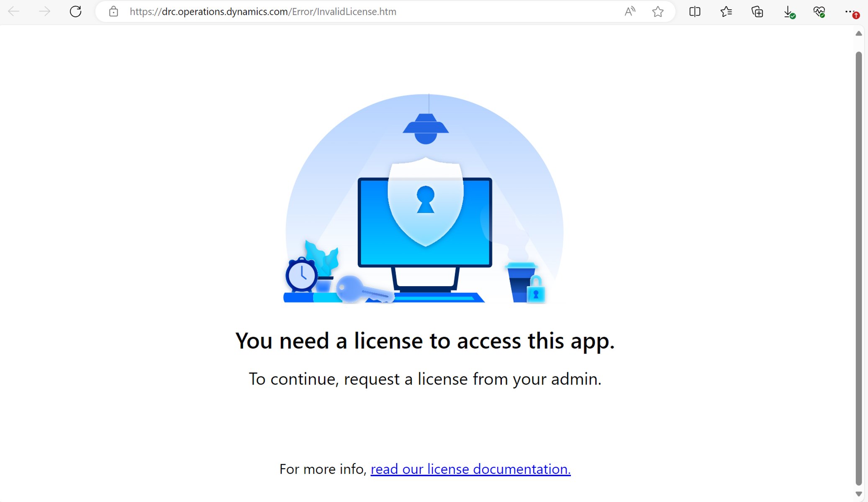Click the text To continue, request a license
Image resolution: width=868 pixels, height=502 pixels.
click(x=425, y=379)
